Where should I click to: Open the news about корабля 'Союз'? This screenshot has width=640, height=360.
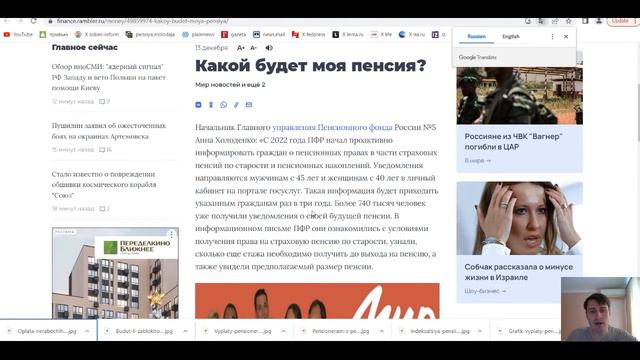104,184
